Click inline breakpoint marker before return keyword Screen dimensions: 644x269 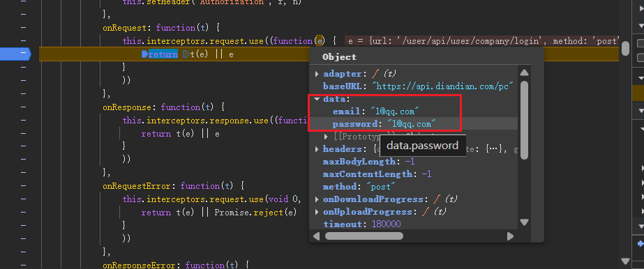tap(144, 54)
